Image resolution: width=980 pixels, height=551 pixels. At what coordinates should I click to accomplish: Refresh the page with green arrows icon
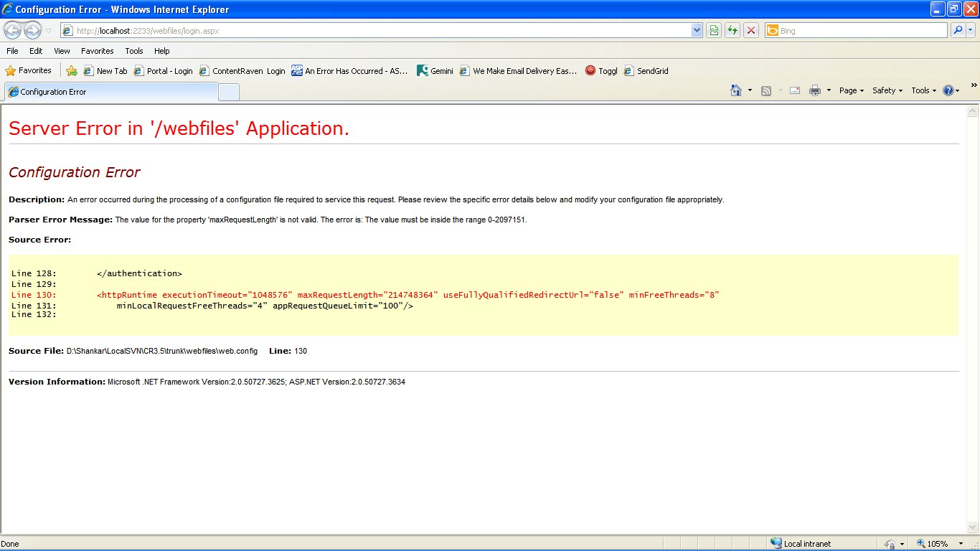pos(732,31)
